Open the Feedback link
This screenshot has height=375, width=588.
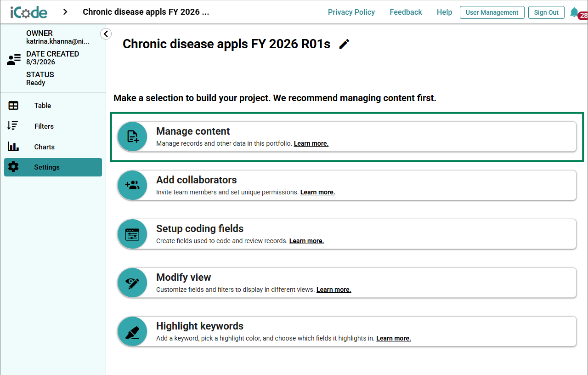[x=406, y=12]
